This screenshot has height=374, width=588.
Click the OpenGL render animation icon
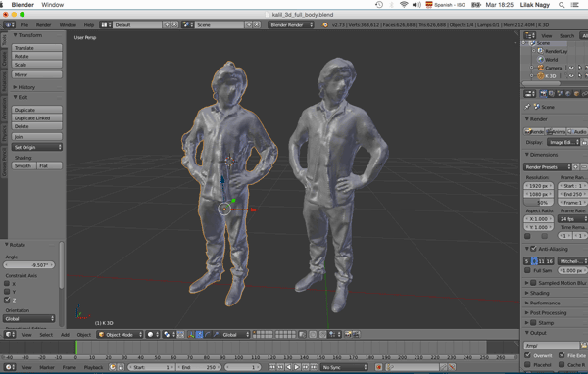(x=356, y=334)
